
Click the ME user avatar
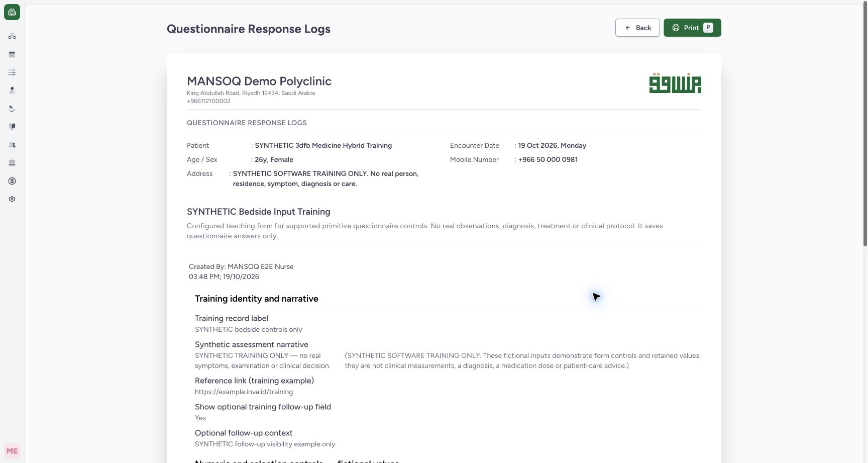(12, 451)
